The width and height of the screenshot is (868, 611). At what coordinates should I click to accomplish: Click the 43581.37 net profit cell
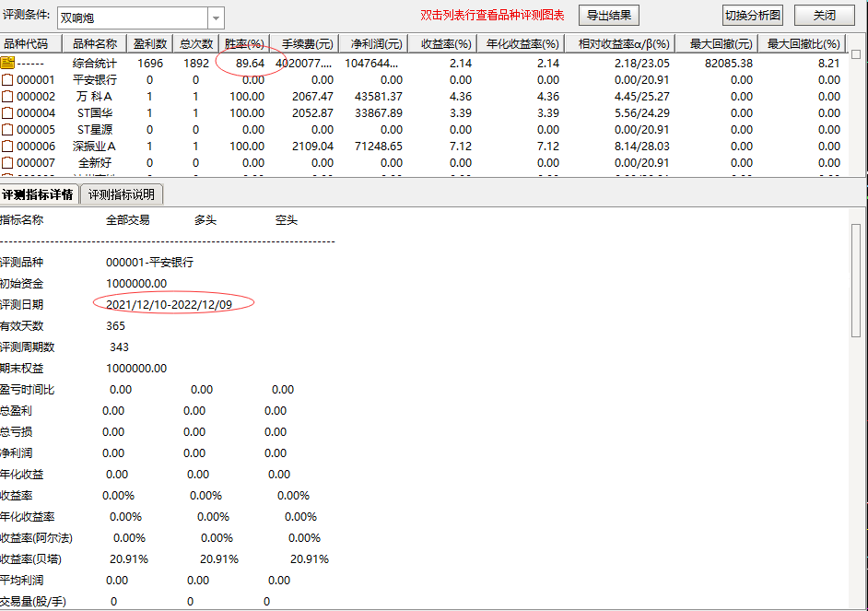point(379,96)
